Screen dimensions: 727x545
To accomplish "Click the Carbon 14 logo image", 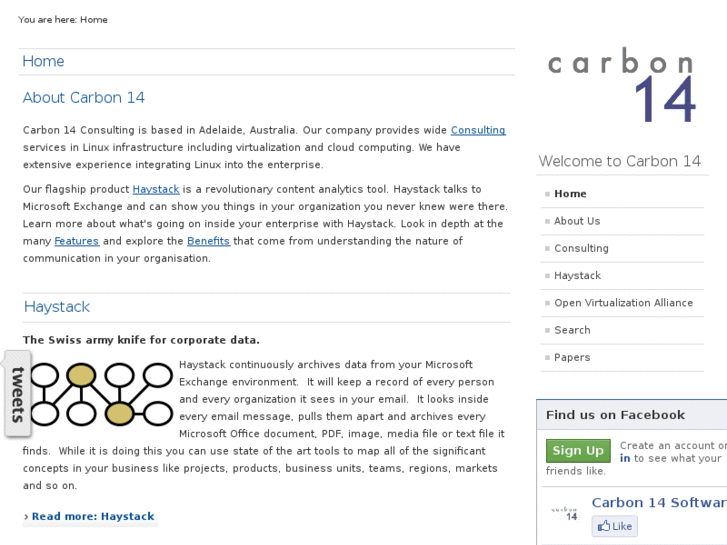I will click(x=621, y=88).
